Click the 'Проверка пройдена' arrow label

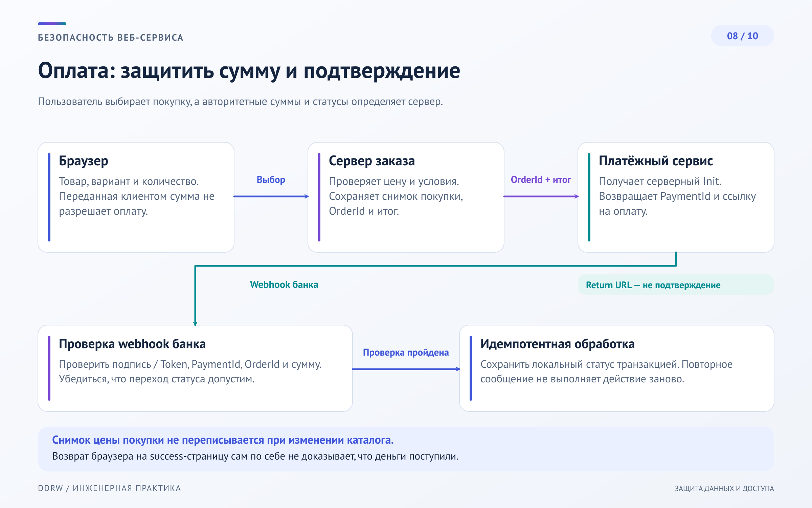(406, 352)
